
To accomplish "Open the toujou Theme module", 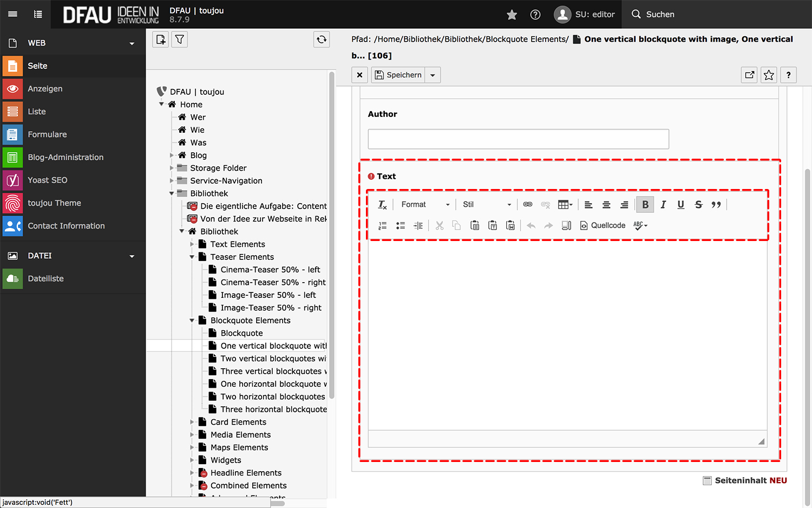I will [73, 203].
